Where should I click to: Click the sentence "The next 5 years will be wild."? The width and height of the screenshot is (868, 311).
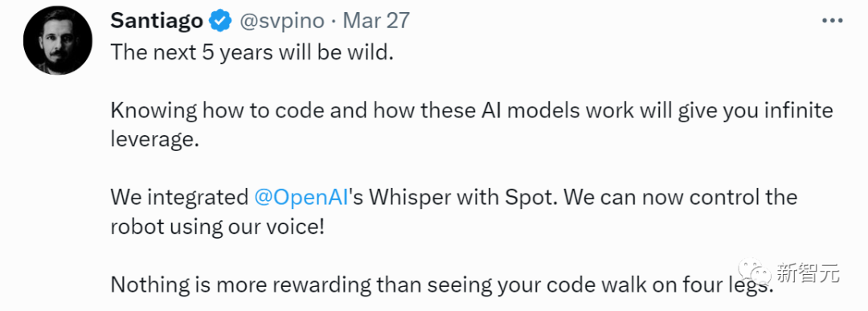(x=252, y=52)
